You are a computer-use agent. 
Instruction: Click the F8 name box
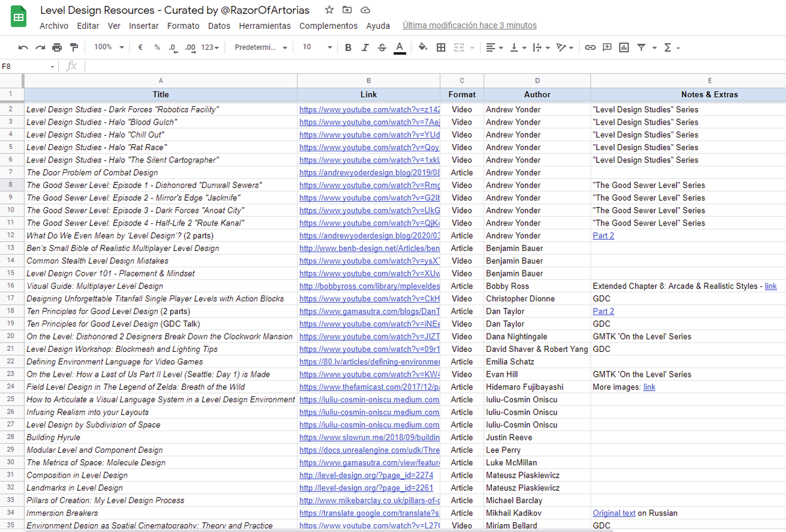pyautogui.click(x=24, y=67)
